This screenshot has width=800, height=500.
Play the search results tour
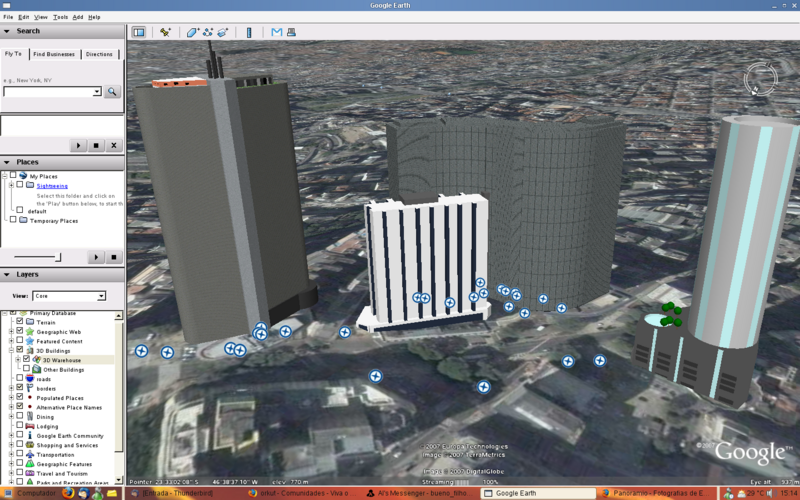[x=78, y=145]
